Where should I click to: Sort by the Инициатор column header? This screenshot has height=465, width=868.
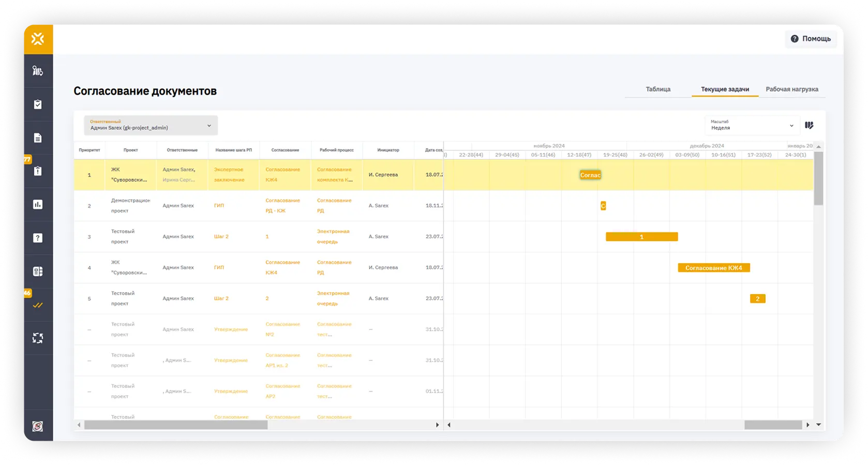tap(388, 150)
